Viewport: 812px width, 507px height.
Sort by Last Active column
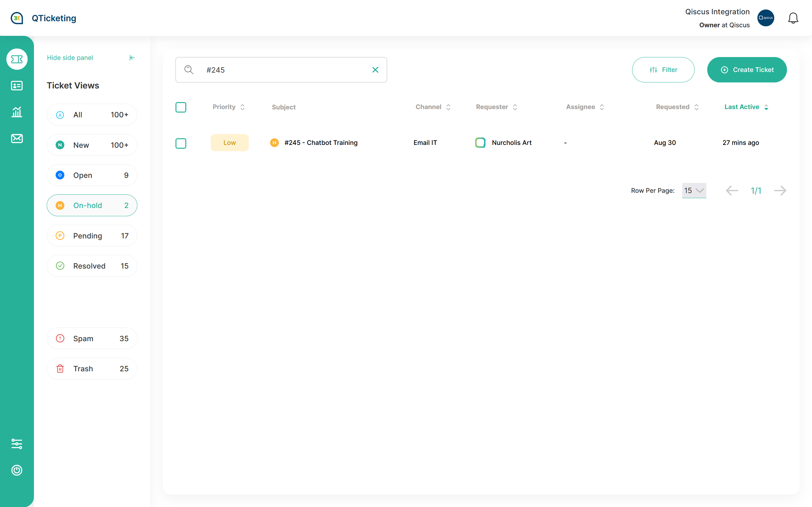(746, 107)
